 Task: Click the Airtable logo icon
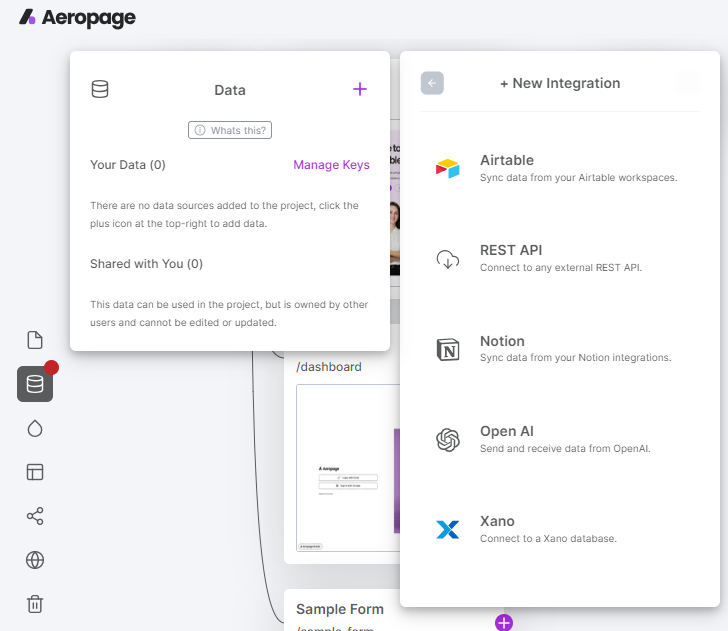tap(448, 169)
